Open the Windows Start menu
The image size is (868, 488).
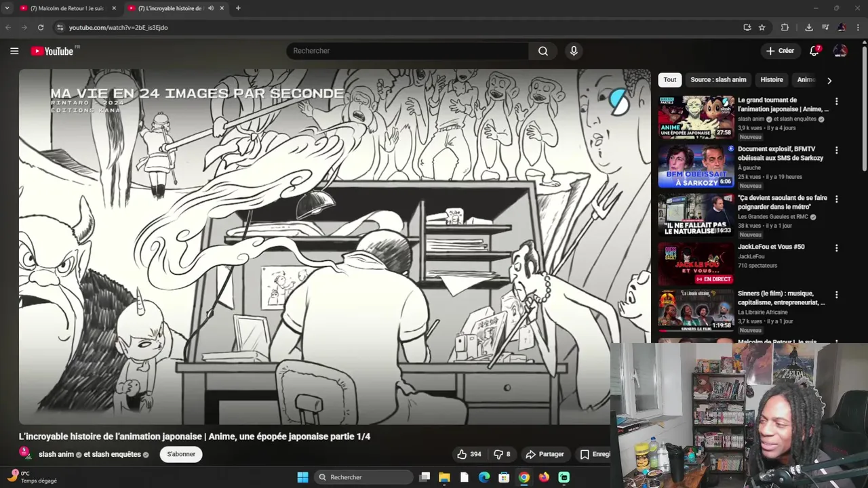[302, 477]
